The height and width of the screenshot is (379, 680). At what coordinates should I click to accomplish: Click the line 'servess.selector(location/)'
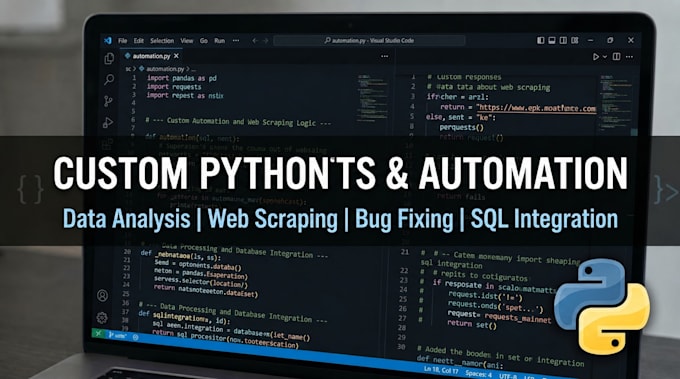(201, 282)
